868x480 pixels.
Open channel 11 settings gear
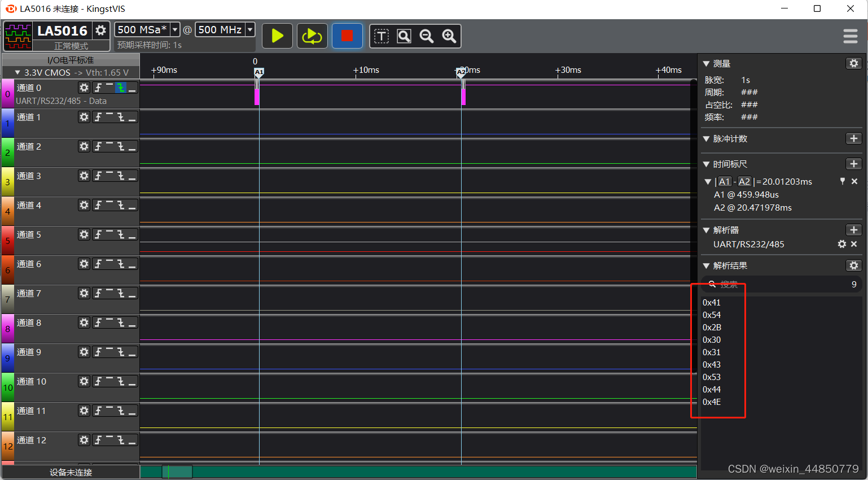(x=84, y=411)
